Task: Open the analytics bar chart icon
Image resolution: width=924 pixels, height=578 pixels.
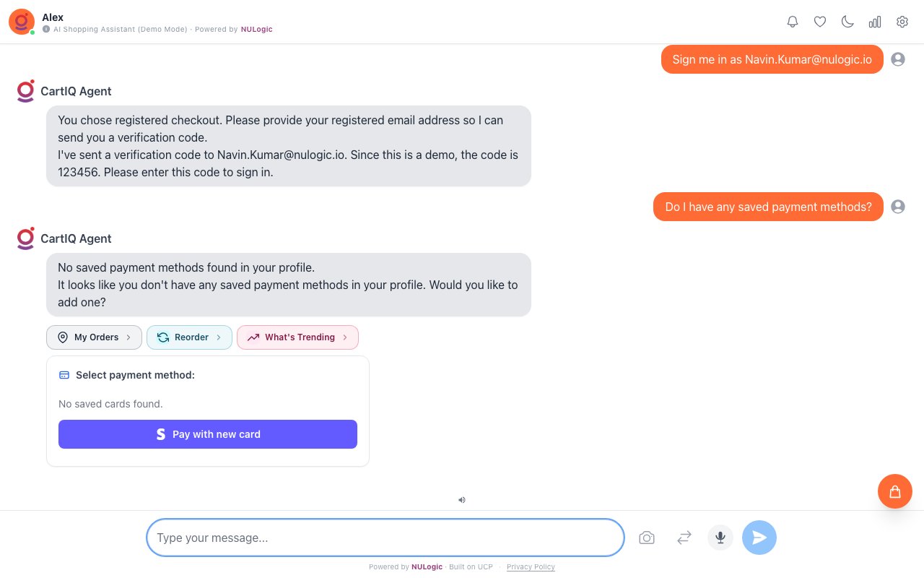Action: pyautogui.click(x=875, y=22)
